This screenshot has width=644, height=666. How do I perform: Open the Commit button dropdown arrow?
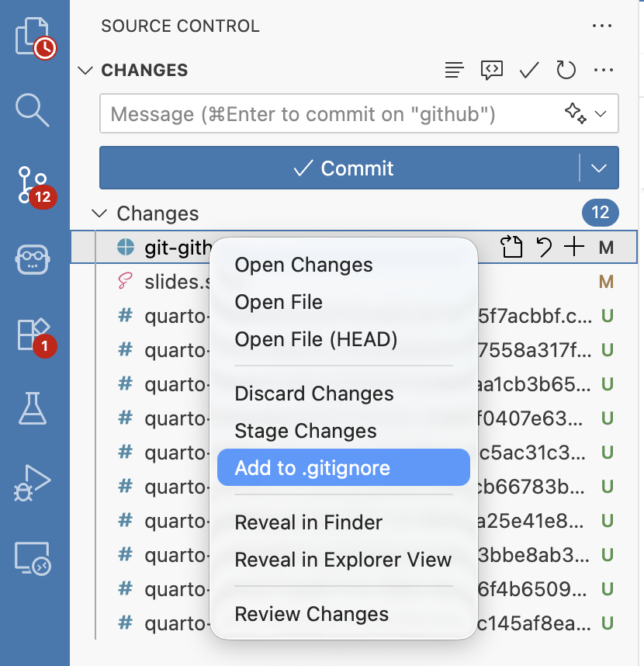(598, 168)
